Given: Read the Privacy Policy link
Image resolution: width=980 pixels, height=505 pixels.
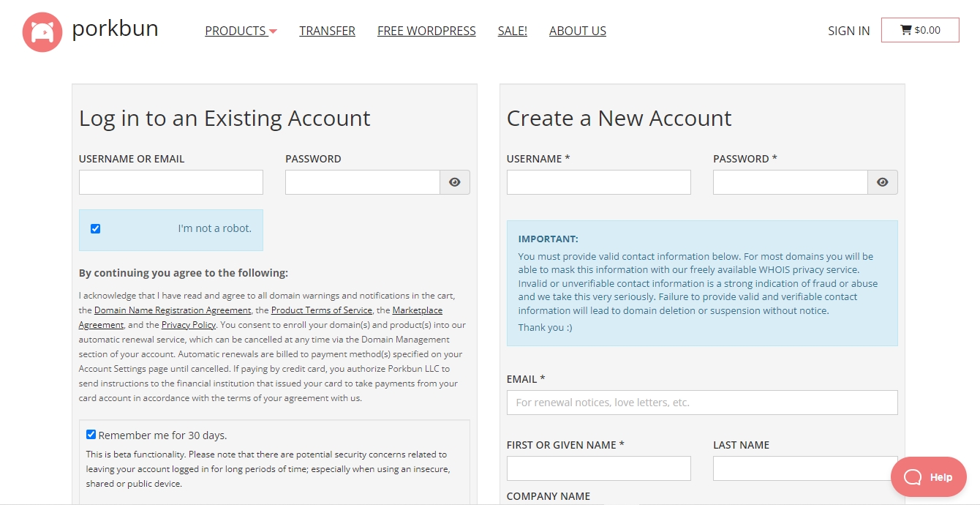Looking at the screenshot, I should [189, 325].
